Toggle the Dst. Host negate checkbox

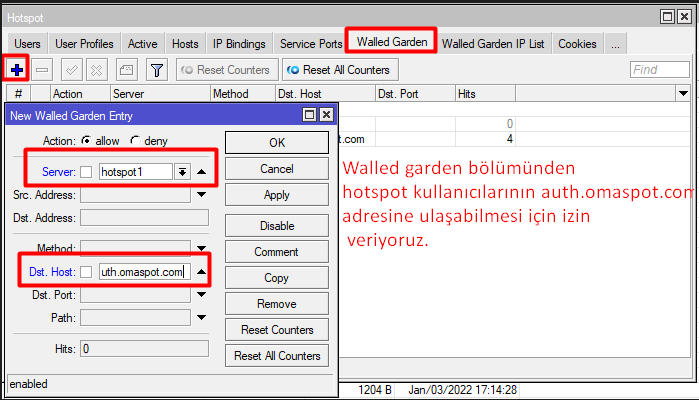pyautogui.click(x=86, y=272)
